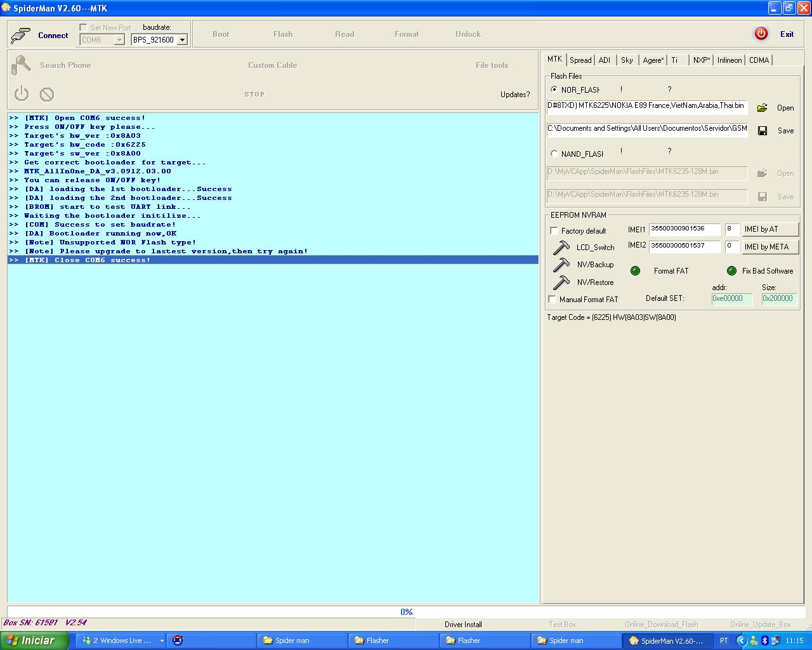This screenshot has width=812, height=650.
Task: Click the IMEI by META button
Action: coord(770,247)
